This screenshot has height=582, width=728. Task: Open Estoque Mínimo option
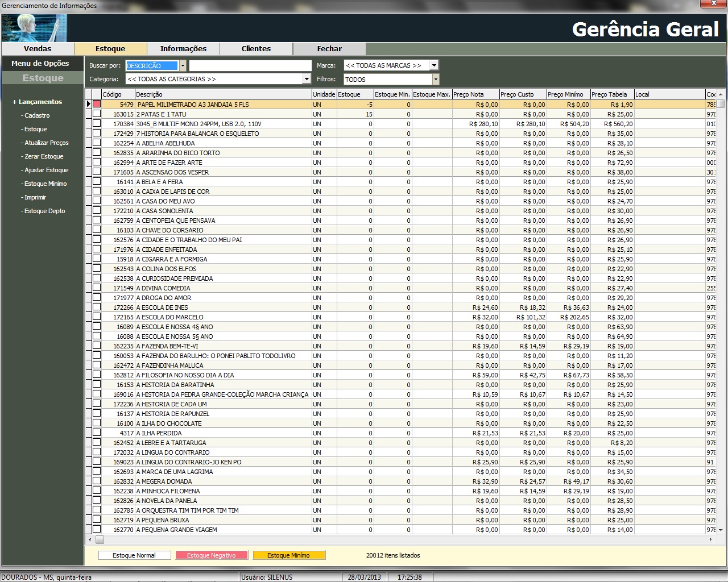point(44,184)
